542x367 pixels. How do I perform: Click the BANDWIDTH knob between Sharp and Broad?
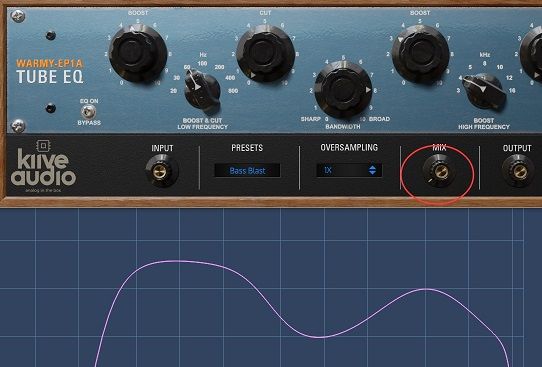pyautogui.click(x=343, y=90)
